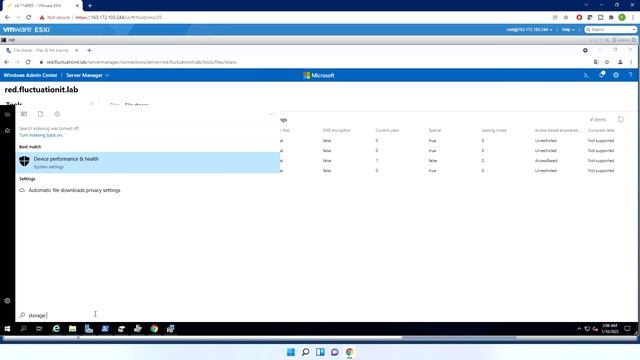This screenshot has width=640, height=360.
Task: Select the Apps filter icon in search
Action: pos(24,114)
